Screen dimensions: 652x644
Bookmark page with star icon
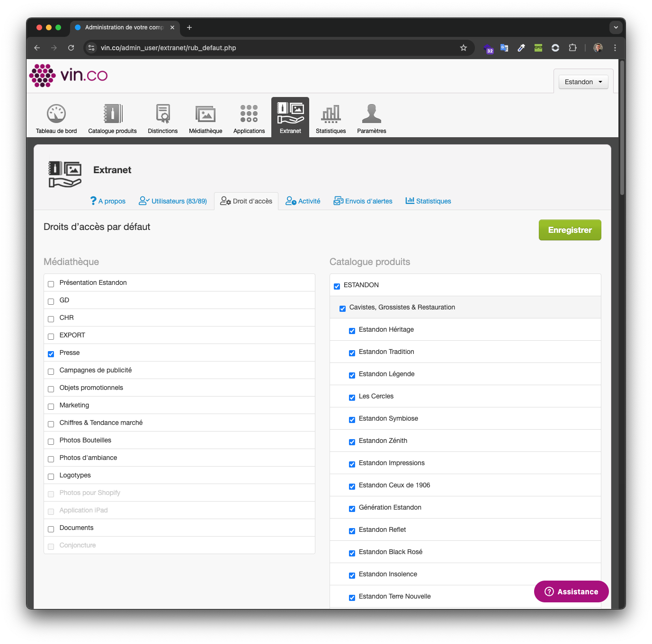point(464,48)
